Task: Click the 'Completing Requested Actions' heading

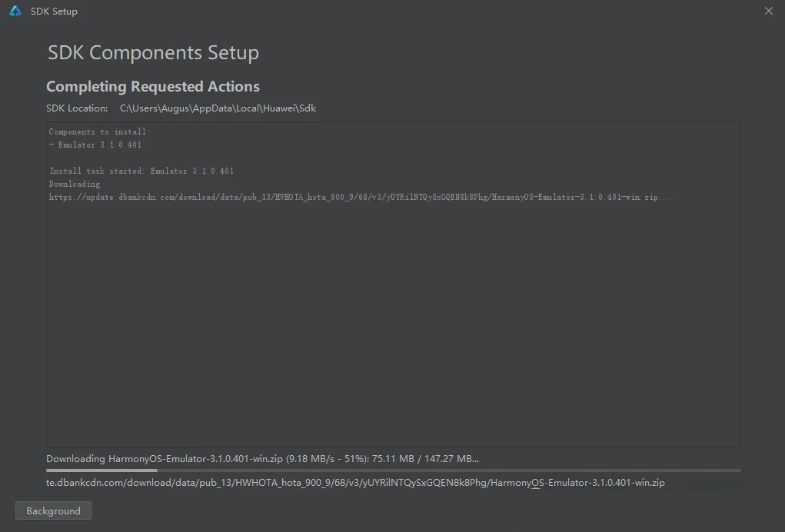Action: [153, 86]
